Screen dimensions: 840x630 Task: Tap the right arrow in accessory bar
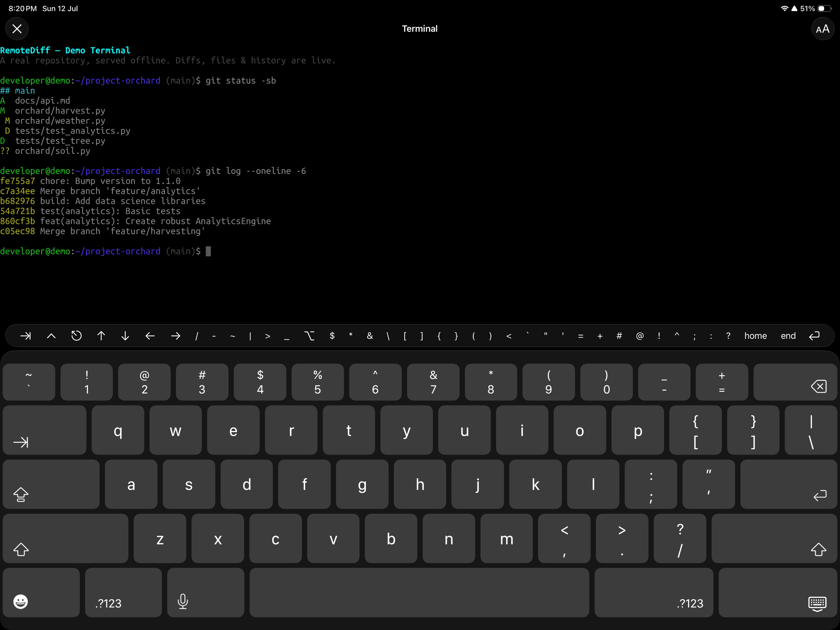coord(176,336)
